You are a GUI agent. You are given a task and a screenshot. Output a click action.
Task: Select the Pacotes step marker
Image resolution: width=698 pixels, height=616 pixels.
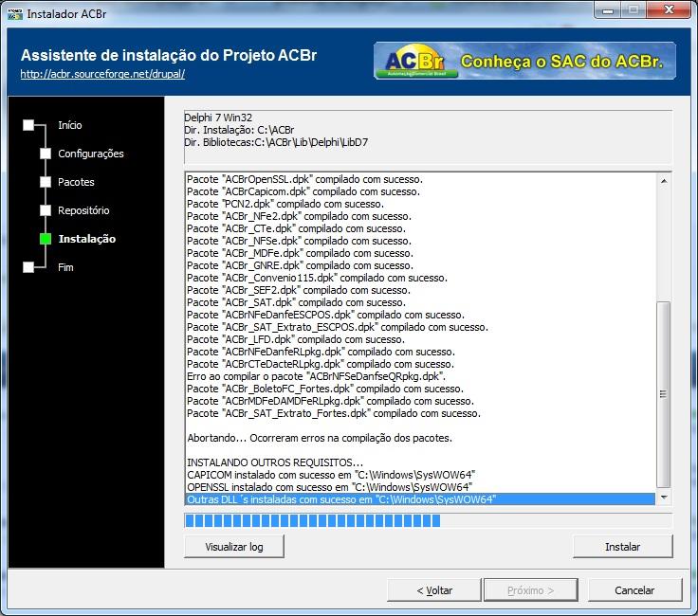[46, 182]
